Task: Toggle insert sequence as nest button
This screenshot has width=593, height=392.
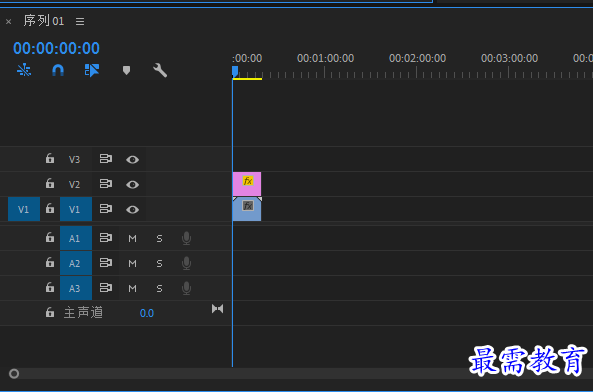Action: coord(24,70)
